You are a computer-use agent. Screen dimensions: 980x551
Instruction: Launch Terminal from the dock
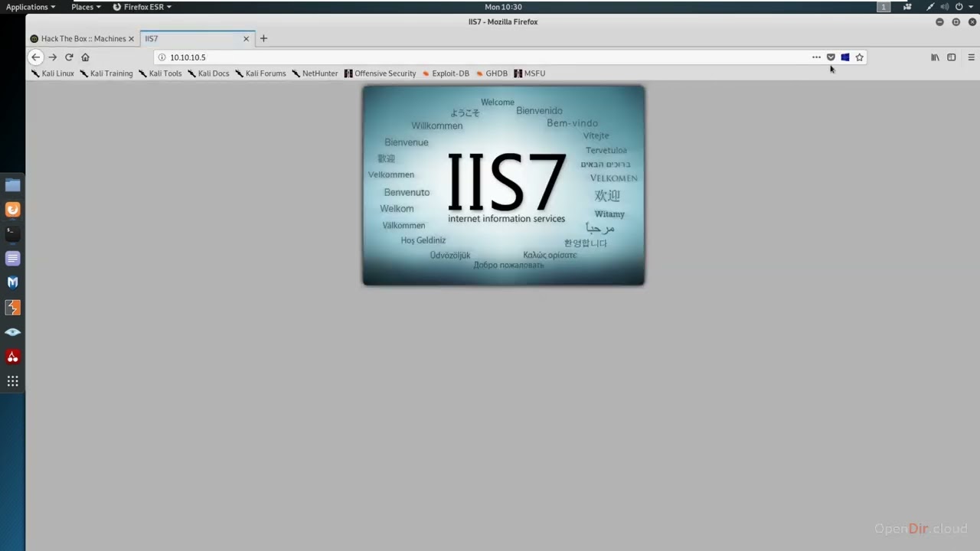coord(13,234)
